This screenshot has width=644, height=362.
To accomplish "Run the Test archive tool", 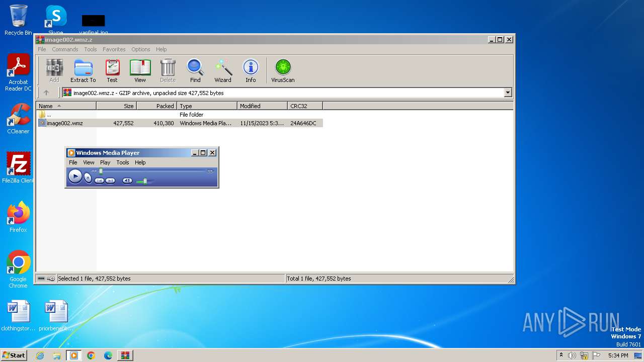I will (x=112, y=71).
